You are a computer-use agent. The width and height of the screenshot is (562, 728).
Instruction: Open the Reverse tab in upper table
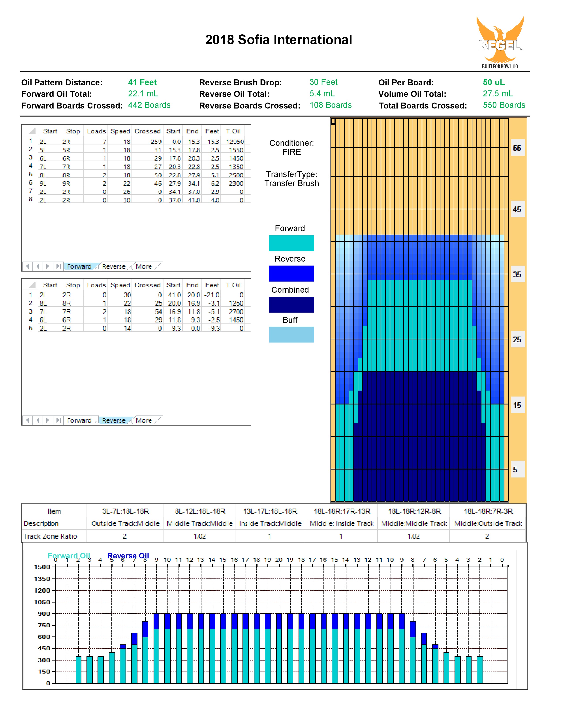114,266
